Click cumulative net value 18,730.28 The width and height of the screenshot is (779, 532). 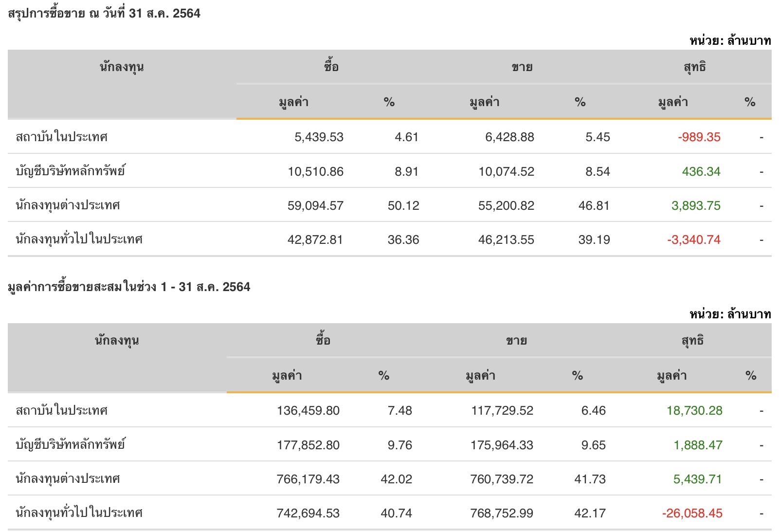[694, 411]
